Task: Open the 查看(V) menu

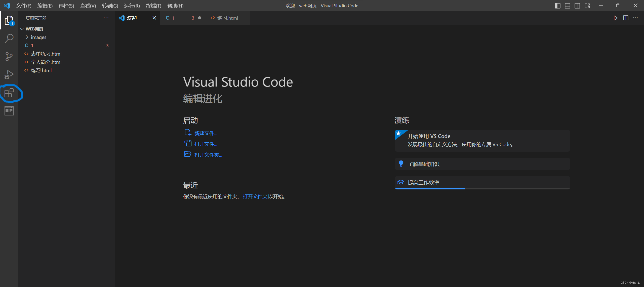Action: pos(88,6)
